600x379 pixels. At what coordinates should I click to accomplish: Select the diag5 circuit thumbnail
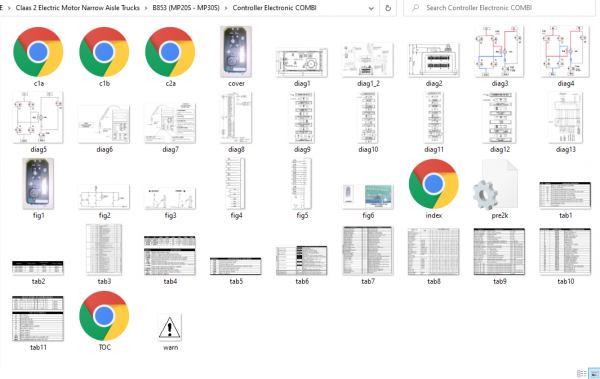[38, 118]
